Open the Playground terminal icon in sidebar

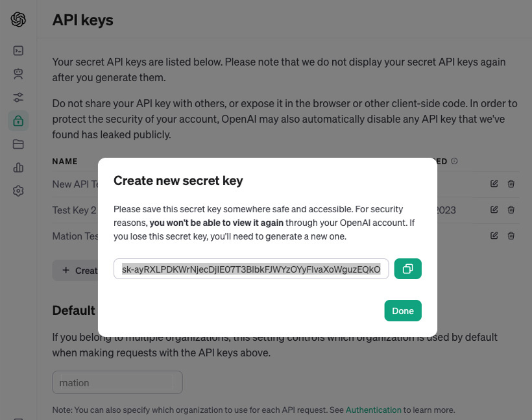point(18,51)
